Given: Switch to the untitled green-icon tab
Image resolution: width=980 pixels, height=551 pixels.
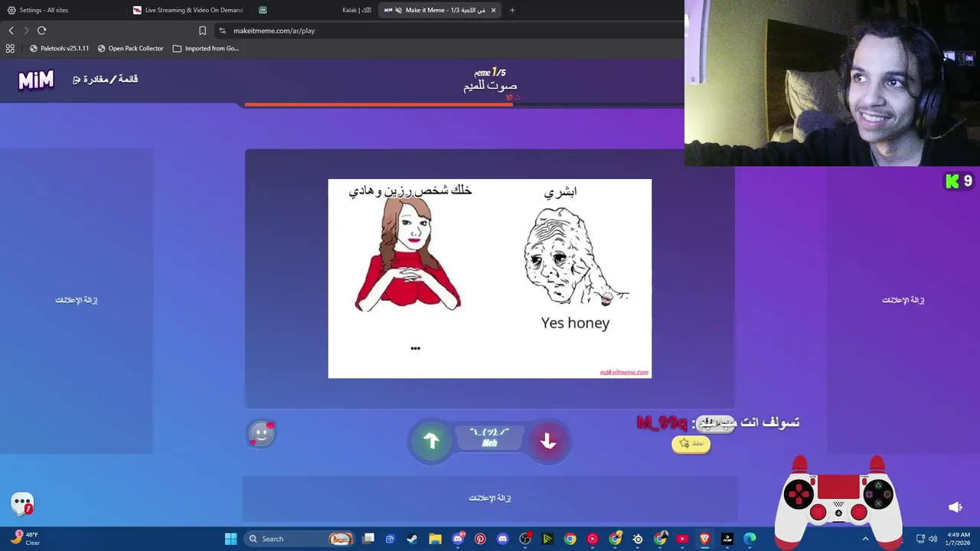Looking at the screenshot, I should click(x=263, y=10).
